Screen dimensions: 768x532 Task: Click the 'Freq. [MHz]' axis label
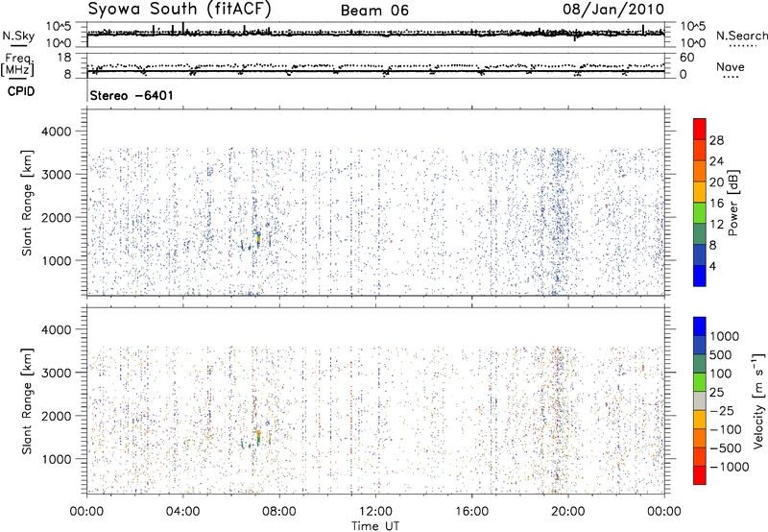click(18, 65)
